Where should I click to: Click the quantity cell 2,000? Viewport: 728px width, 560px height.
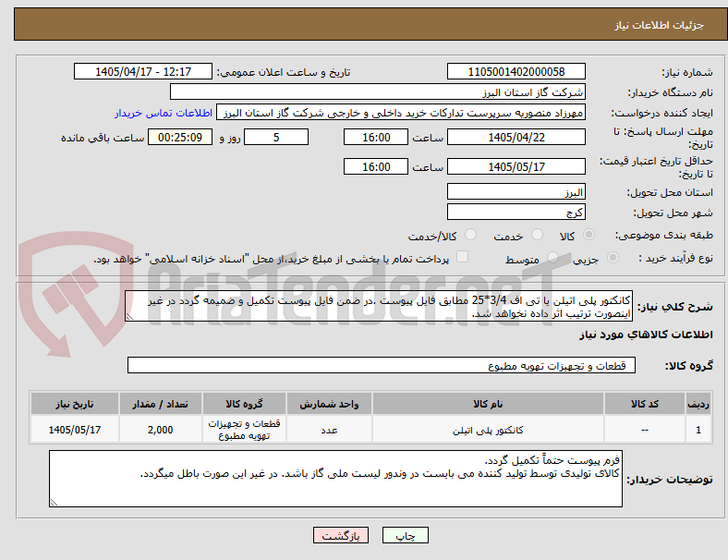(160, 430)
